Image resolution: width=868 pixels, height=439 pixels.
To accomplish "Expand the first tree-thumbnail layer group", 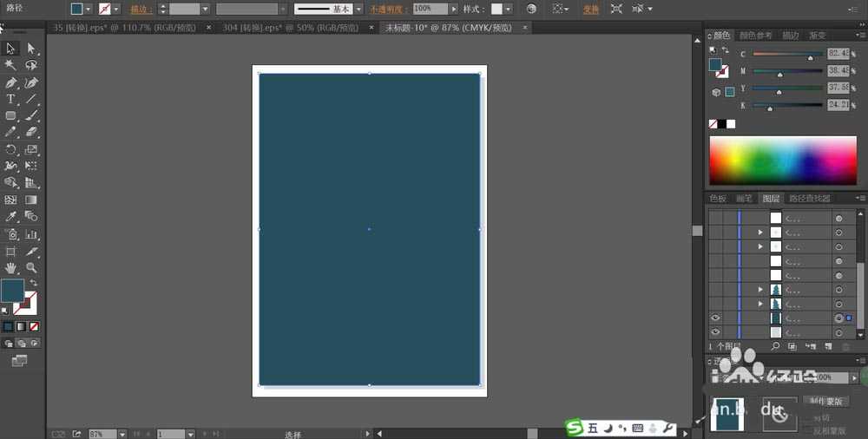I will pos(760,289).
